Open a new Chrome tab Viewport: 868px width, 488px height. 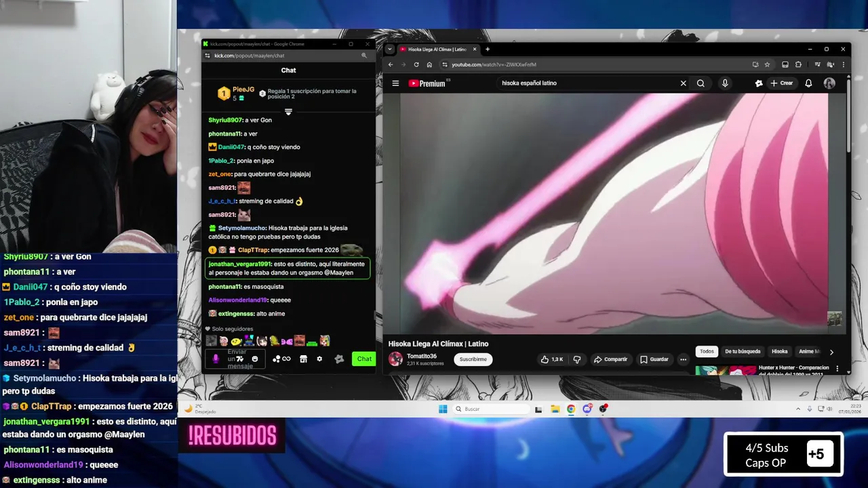[487, 49]
